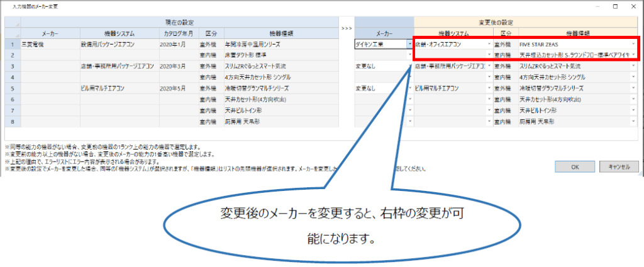
Task: Click the OK button
Action: (574, 166)
